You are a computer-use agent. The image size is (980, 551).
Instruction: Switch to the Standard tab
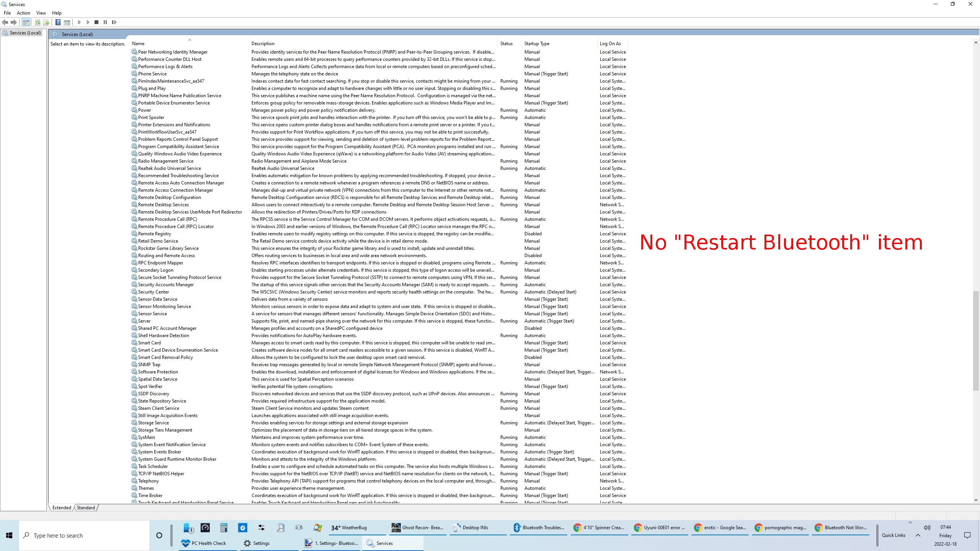pos(86,508)
